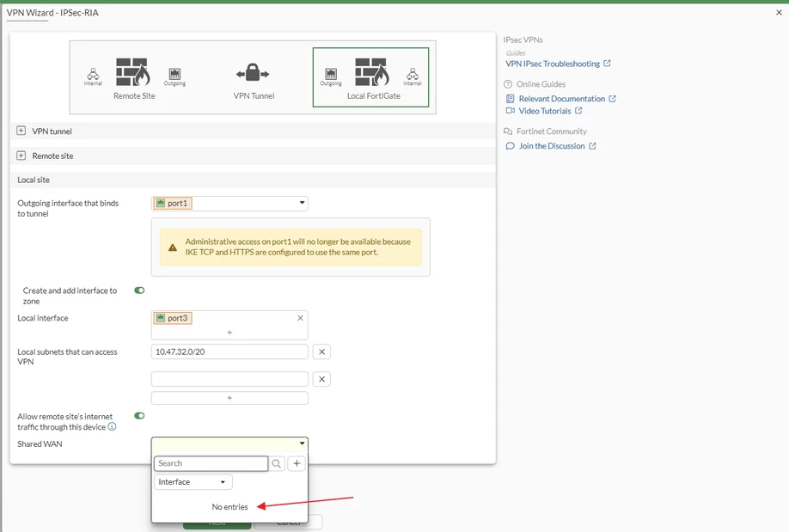Image resolution: width=789 pixels, height=532 pixels.
Task: Open Relevant Documentation link
Action: (x=561, y=99)
